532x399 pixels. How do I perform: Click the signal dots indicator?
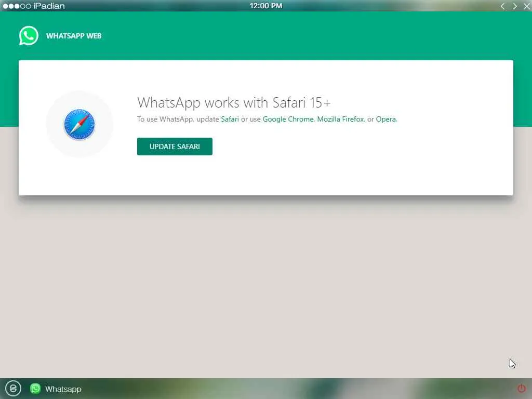point(17,6)
